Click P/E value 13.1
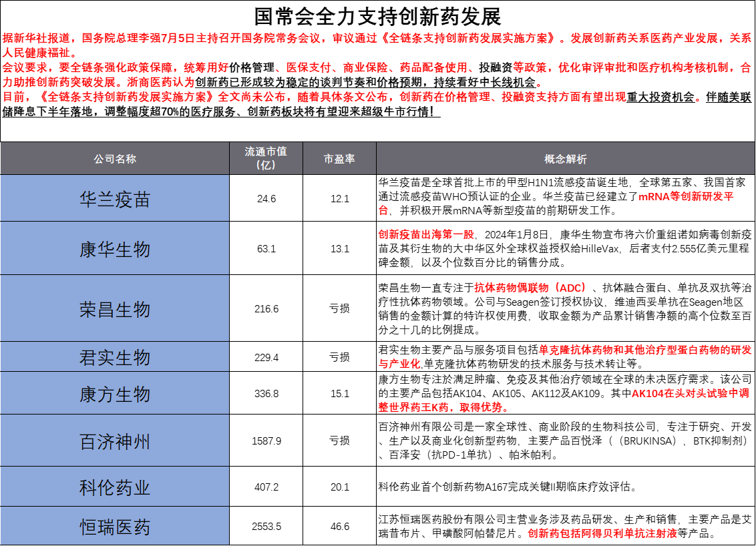This screenshot has height=546, width=756. pyautogui.click(x=339, y=249)
